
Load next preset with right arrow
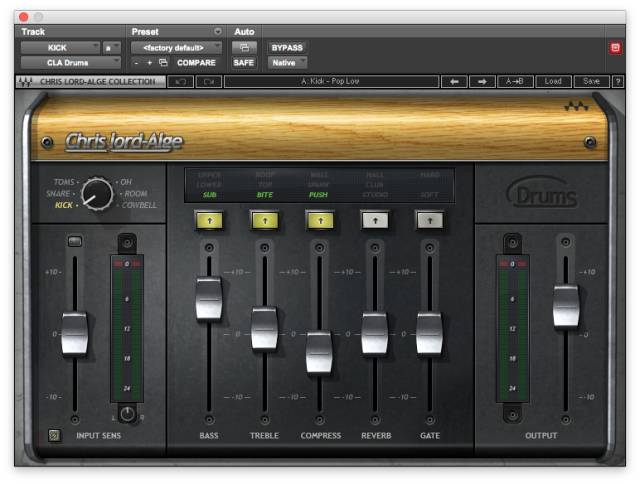tap(482, 82)
